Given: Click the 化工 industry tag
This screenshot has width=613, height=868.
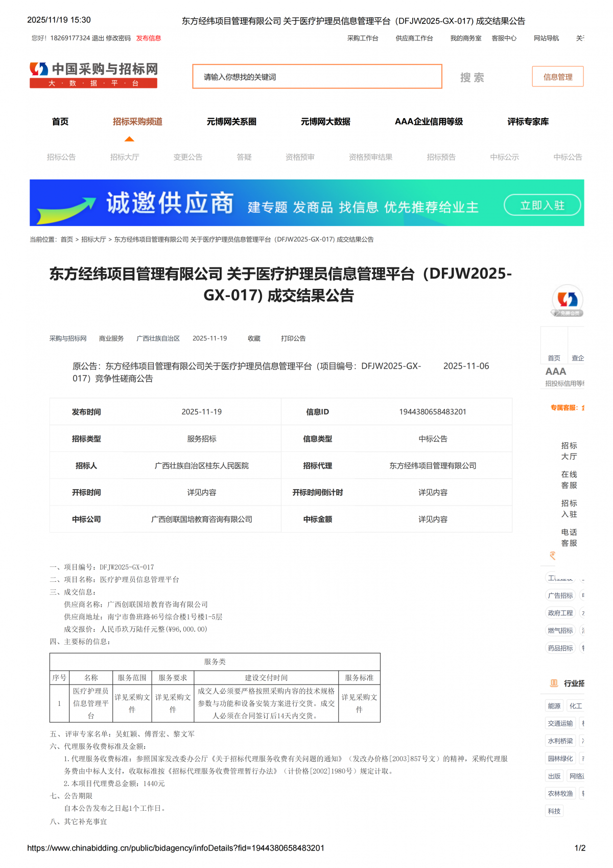Looking at the screenshot, I should 576,706.
